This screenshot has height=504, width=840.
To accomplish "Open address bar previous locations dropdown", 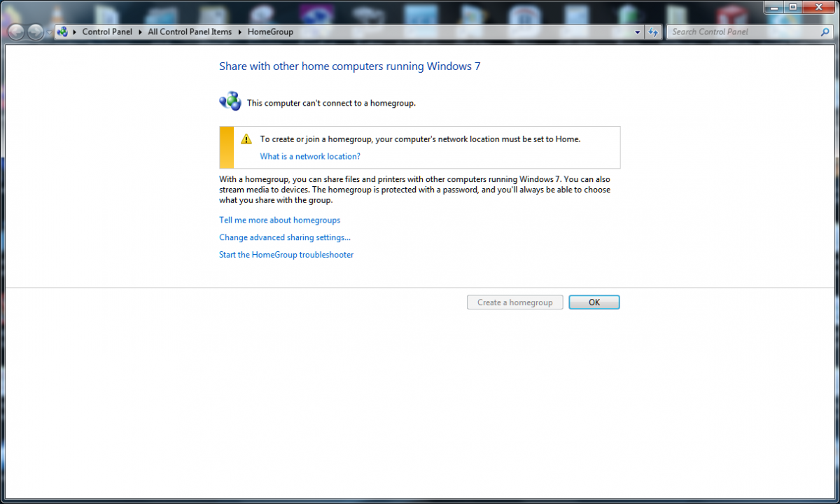I will coord(638,32).
